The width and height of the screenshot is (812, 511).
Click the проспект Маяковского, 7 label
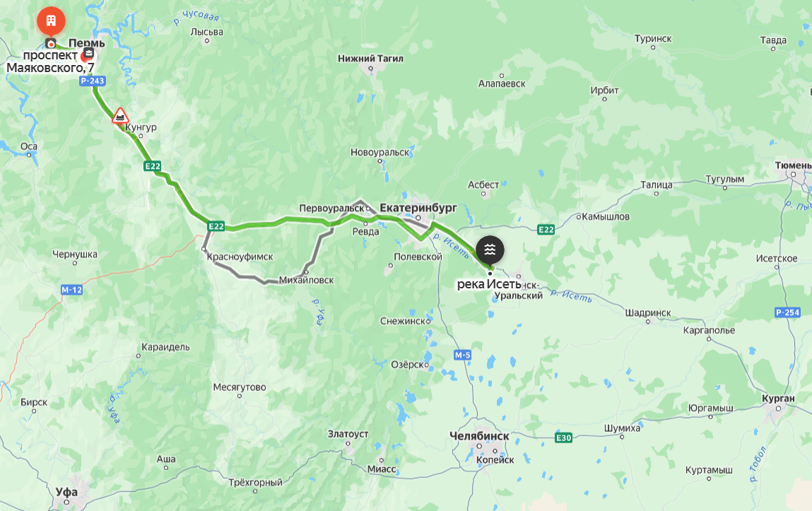50,61
